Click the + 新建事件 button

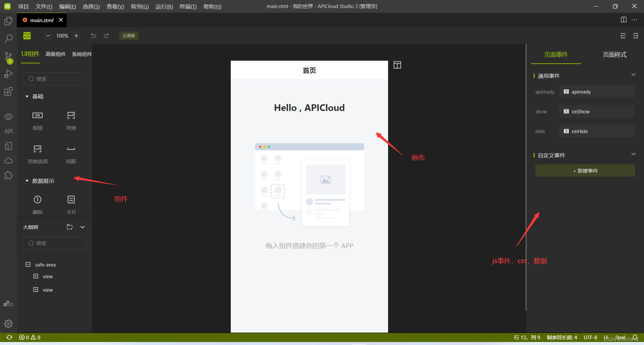(x=585, y=171)
